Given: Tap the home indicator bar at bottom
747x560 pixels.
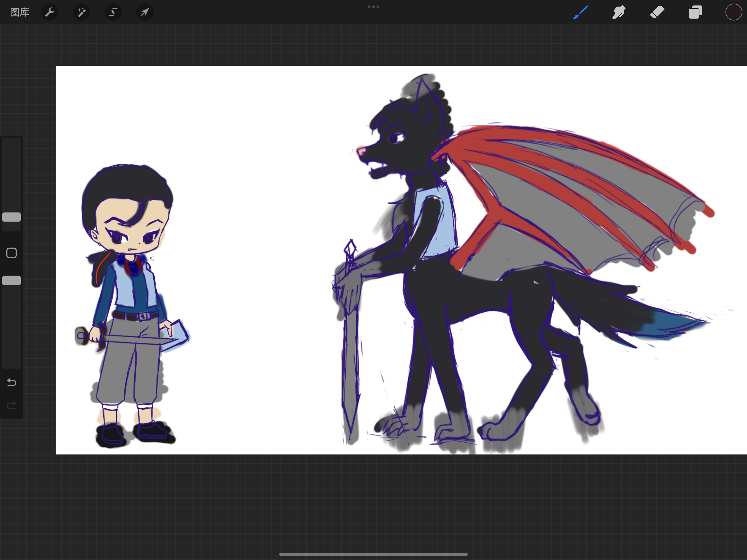Looking at the screenshot, I should point(373,554).
